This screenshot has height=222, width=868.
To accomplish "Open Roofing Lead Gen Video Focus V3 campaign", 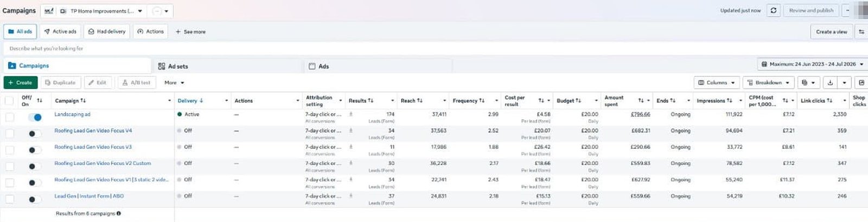I will pyautogui.click(x=93, y=147).
